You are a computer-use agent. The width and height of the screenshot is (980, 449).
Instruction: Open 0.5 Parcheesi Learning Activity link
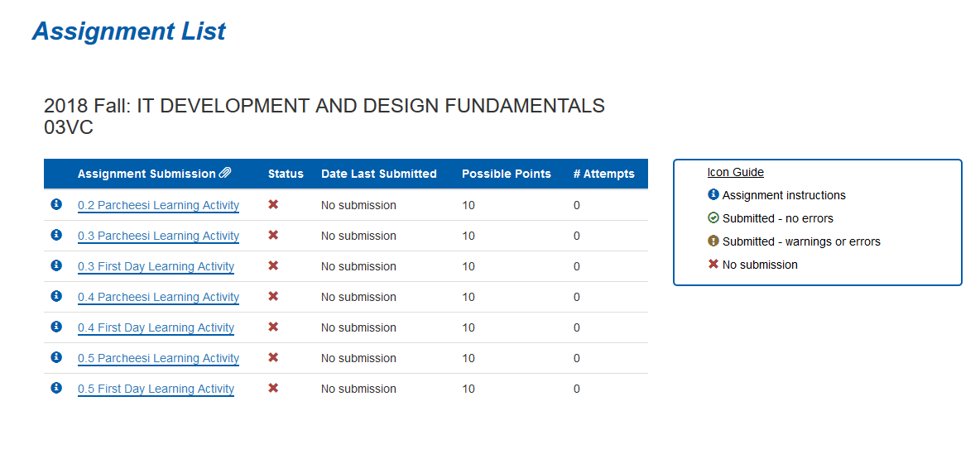[x=158, y=358]
